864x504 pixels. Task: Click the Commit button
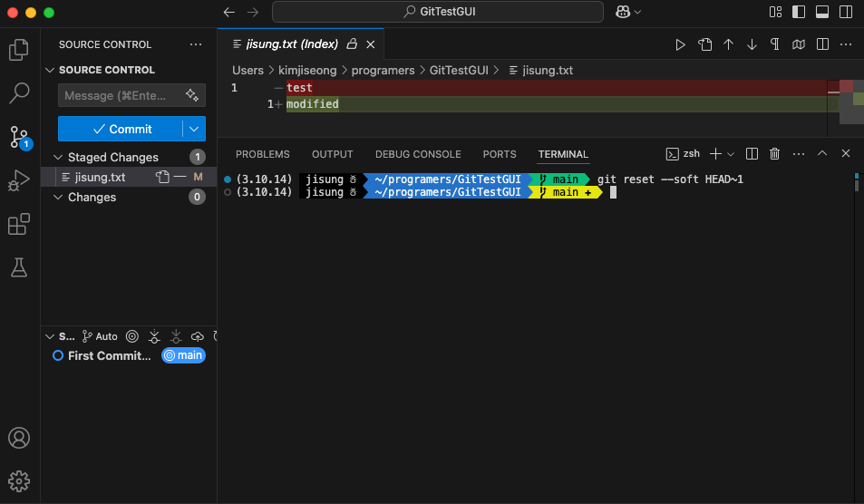click(x=120, y=129)
